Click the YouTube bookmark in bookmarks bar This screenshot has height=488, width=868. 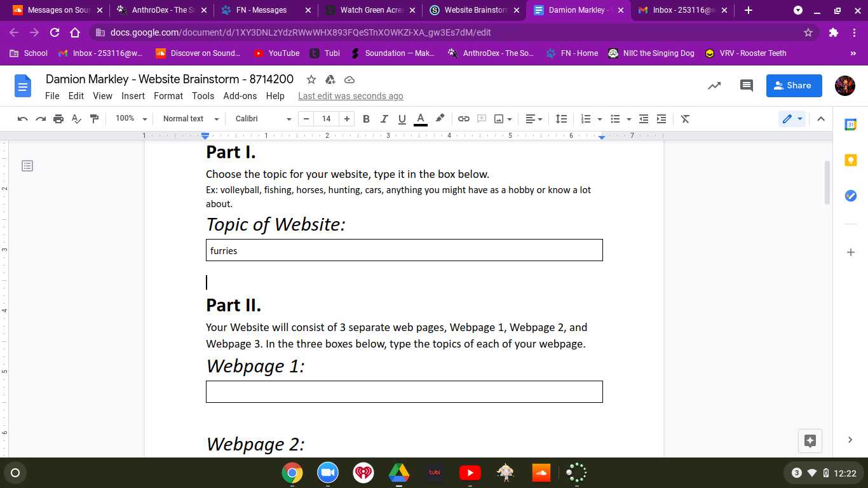tap(276, 53)
